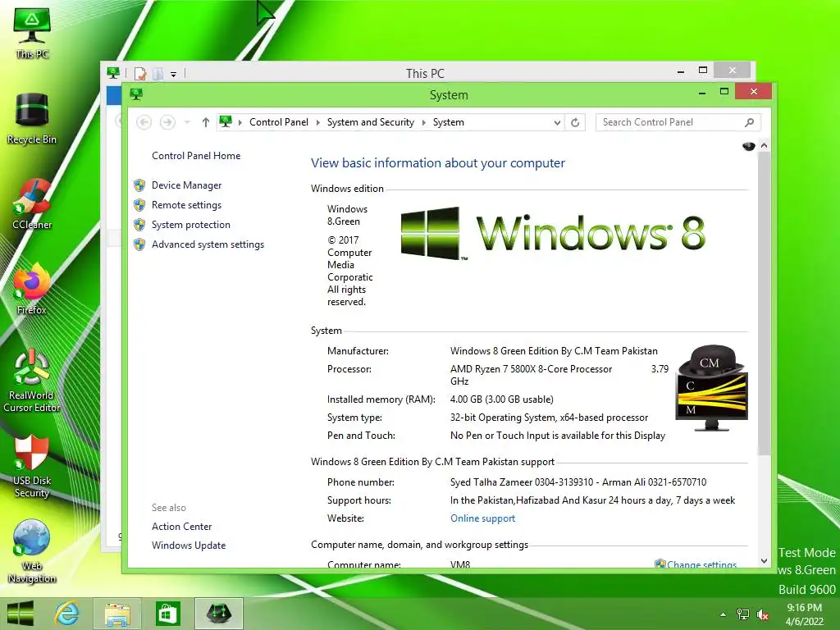
Task: Minimize the This PC window
Action: tap(680, 71)
